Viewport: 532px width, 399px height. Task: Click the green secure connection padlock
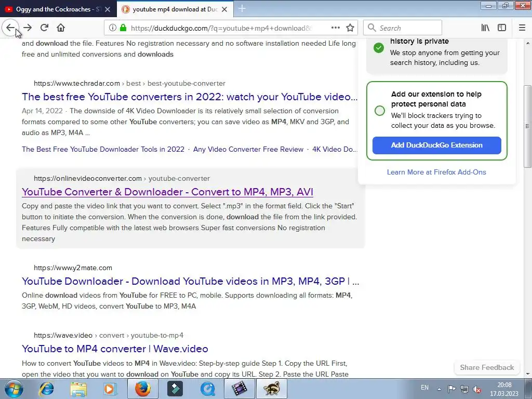click(x=123, y=28)
